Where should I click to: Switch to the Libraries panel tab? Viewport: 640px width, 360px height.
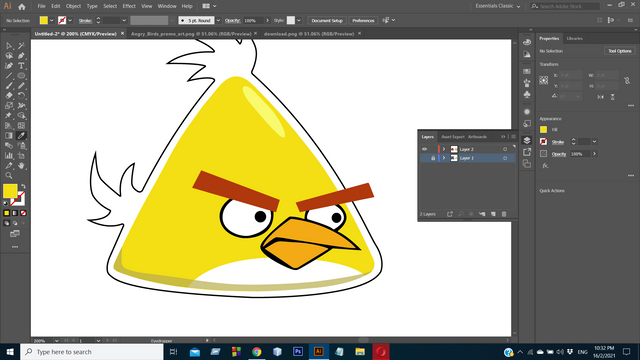pos(575,38)
